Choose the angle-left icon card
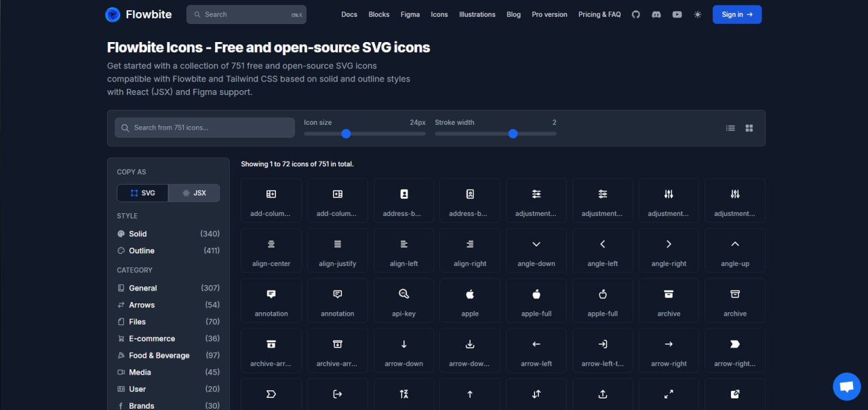868x410 pixels. pyautogui.click(x=603, y=251)
